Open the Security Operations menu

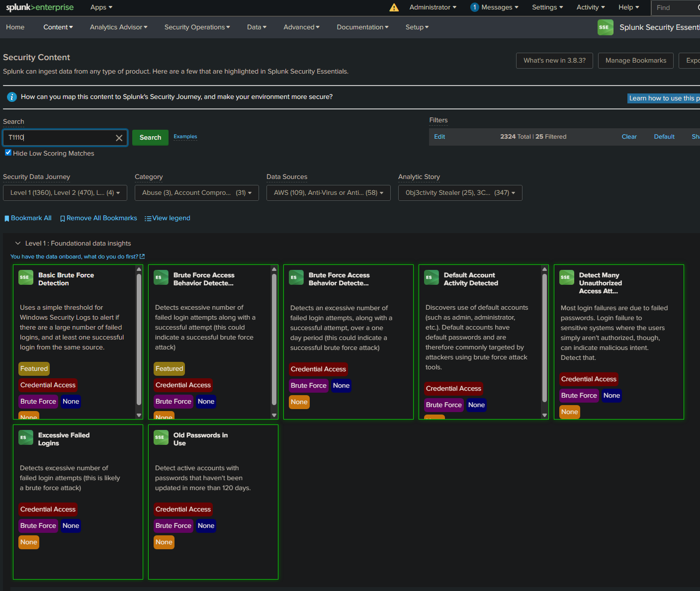(196, 27)
